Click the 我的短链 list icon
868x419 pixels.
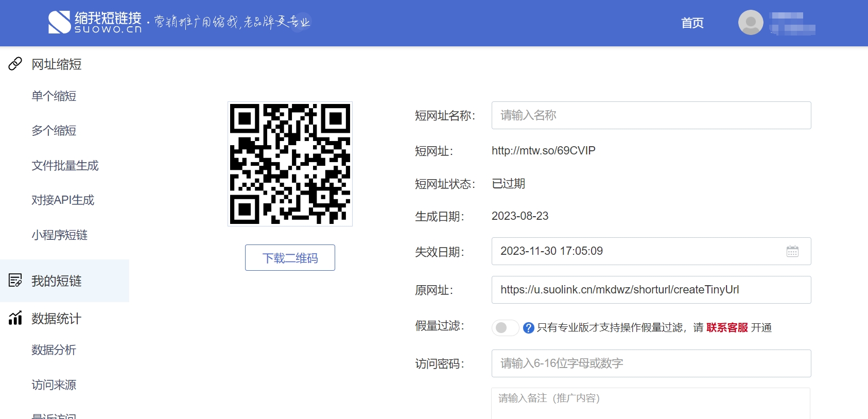pyautogui.click(x=15, y=281)
